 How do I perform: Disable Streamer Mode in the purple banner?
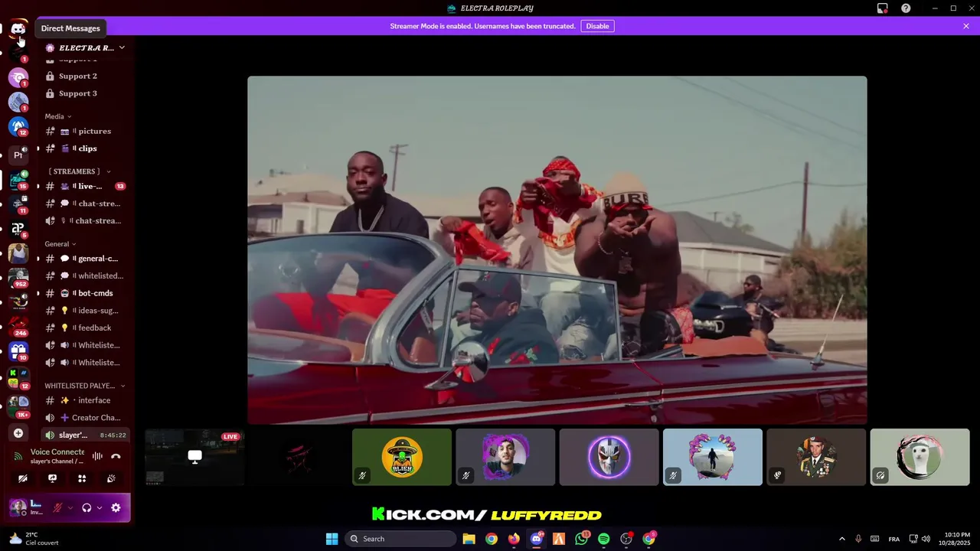click(597, 26)
